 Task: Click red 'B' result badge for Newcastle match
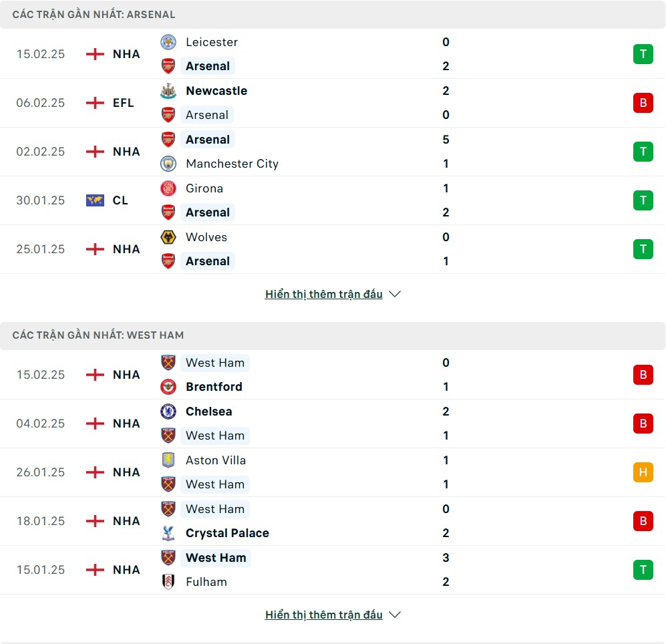(x=643, y=103)
